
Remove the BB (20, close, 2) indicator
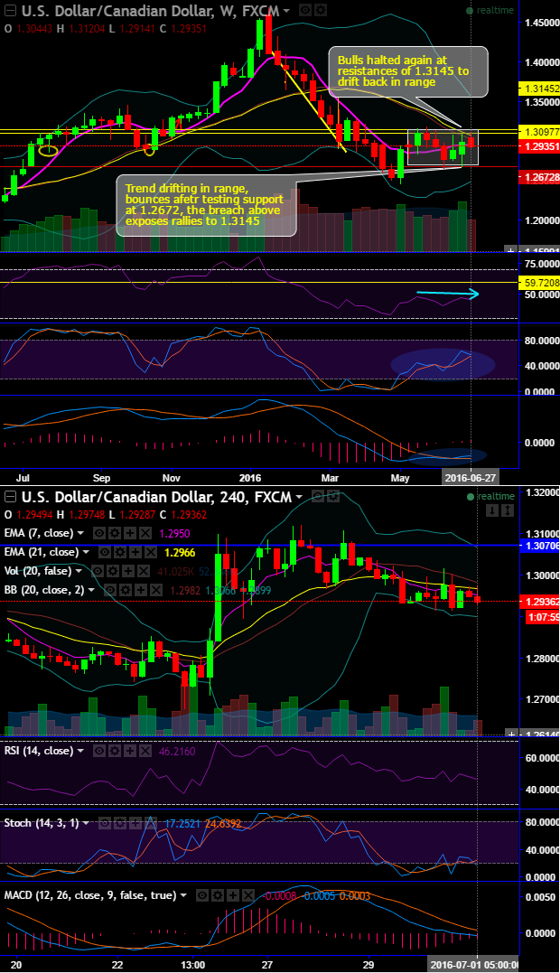(x=156, y=590)
